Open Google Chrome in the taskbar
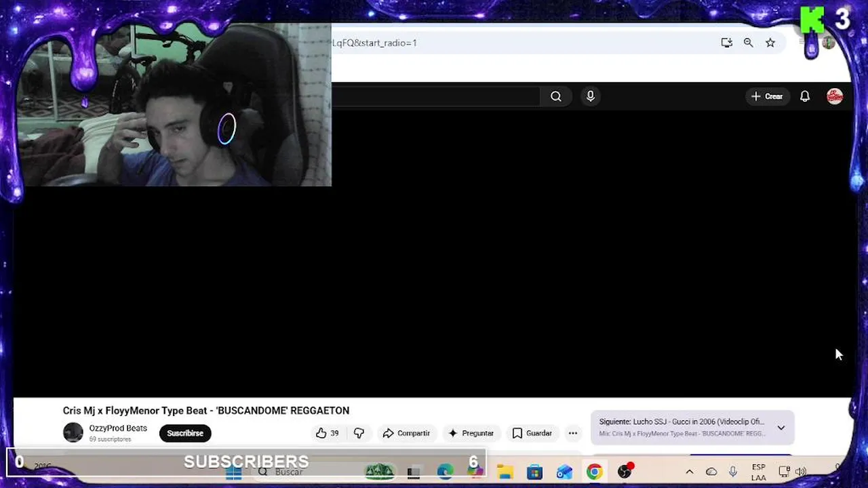The height and width of the screenshot is (488, 868). click(594, 472)
